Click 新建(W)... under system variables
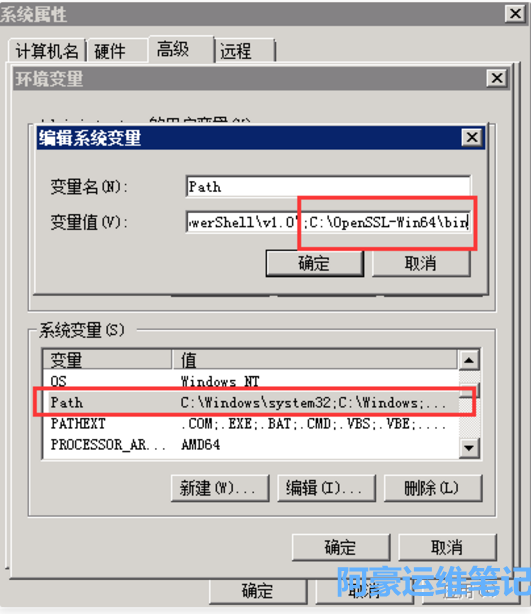Screen dimensions: 531x614 pos(220,488)
